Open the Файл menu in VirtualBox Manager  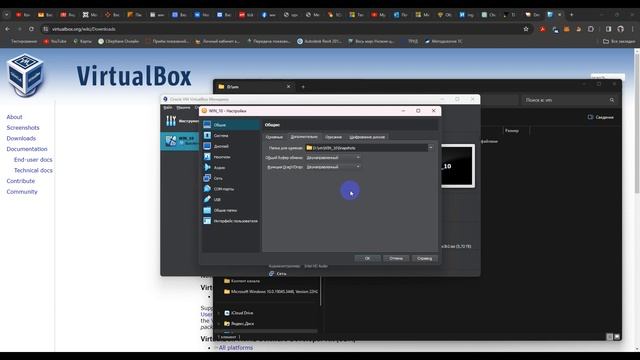click(168, 108)
